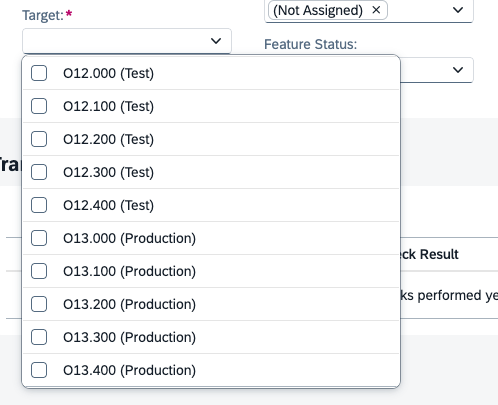Click the O13.300 (Production) label text

tap(130, 337)
